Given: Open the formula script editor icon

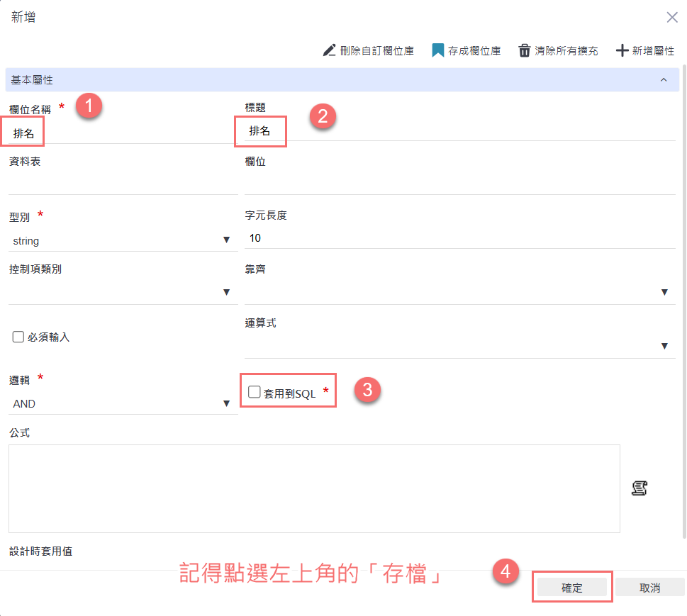Looking at the screenshot, I should click(x=639, y=488).
